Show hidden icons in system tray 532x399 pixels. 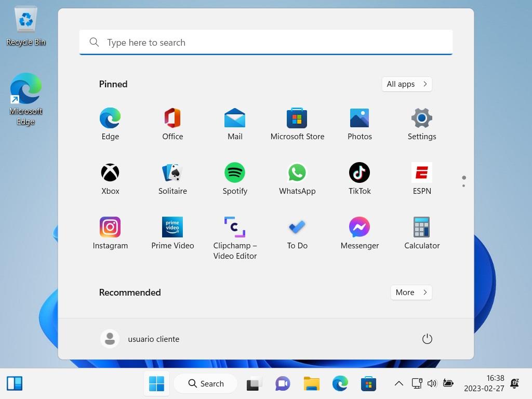tap(399, 384)
